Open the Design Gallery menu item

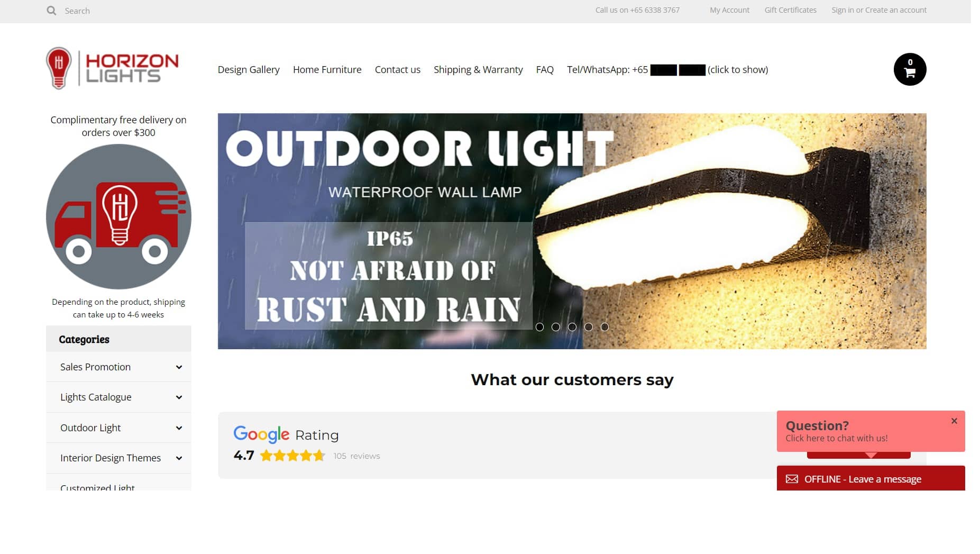[249, 69]
